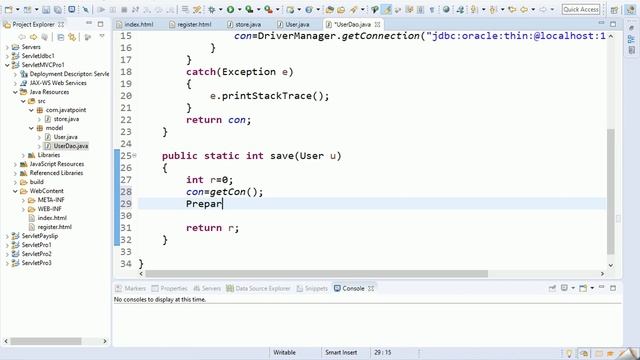The width and height of the screenshot is (640, 360).
Task: Click the Previous Annotation icon
Action: click(x=493, y=9)
